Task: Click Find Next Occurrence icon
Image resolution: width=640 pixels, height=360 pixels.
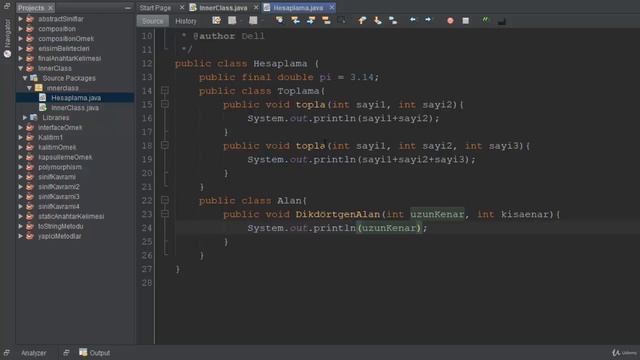Action: [x=311, y=20]
